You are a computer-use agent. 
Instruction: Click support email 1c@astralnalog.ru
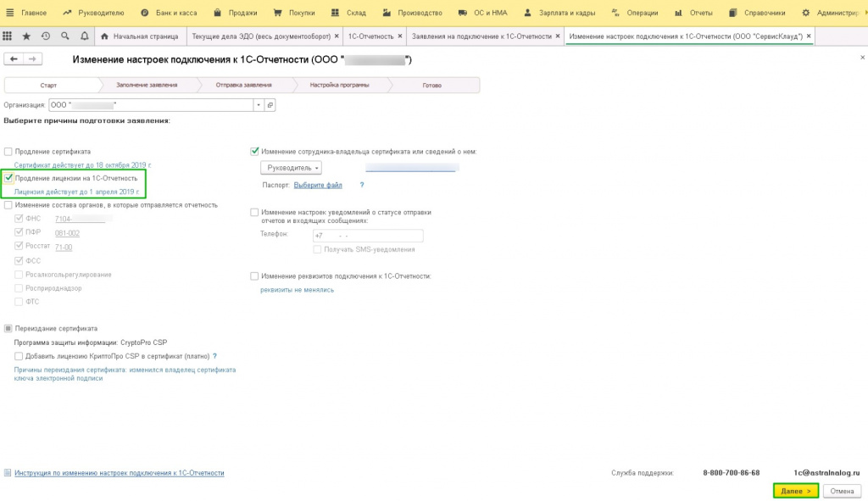pyautogui.click(x=826, y=473)
